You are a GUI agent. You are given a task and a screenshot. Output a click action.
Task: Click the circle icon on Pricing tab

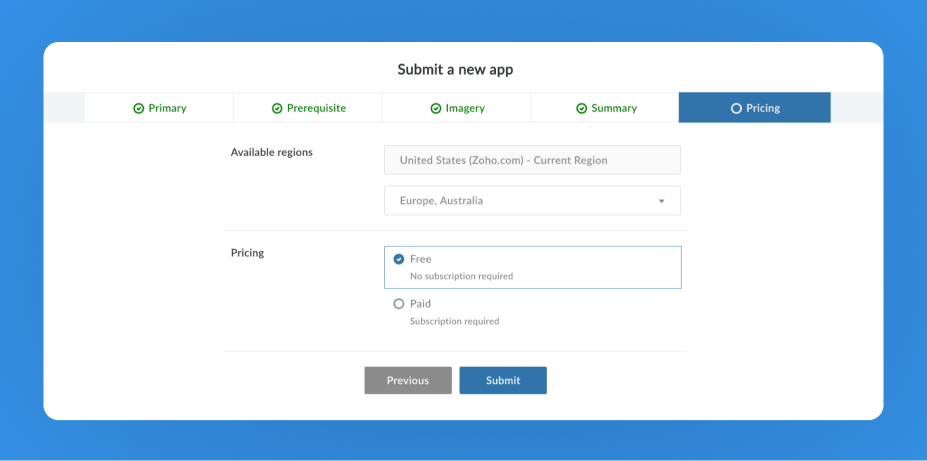pos(736,108)
